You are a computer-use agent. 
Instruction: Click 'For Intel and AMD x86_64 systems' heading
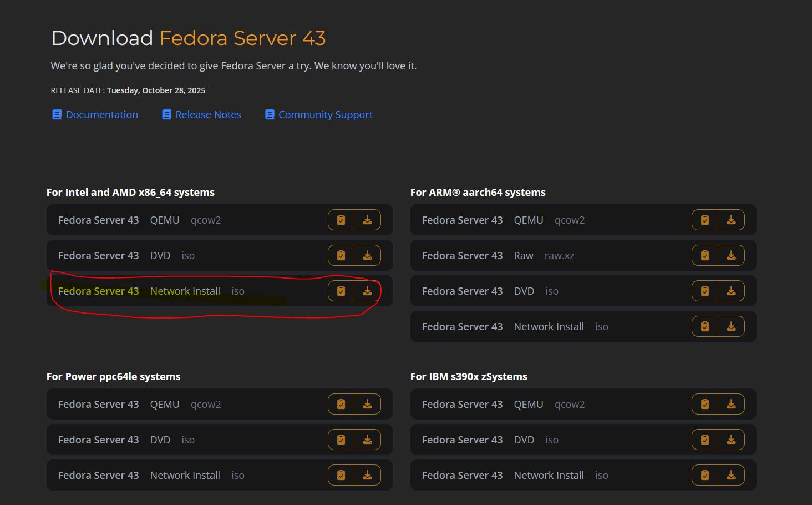(x=130, y=193)
